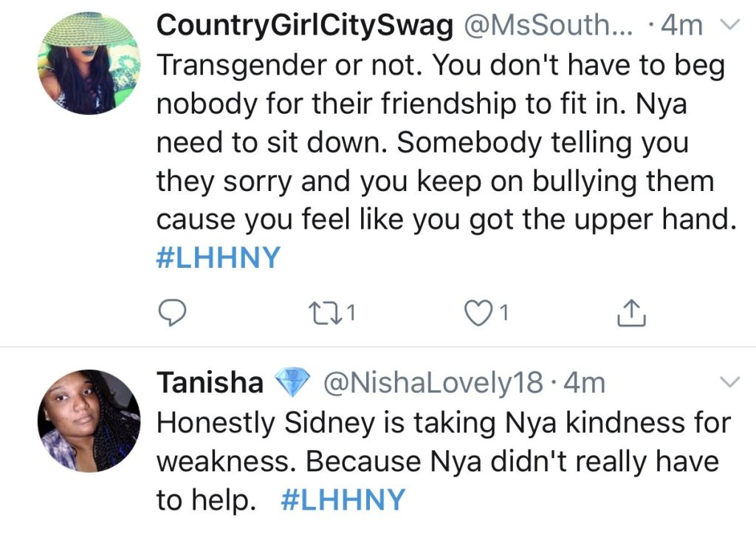Open Tanisha's tweet text about Sidney
Screen dimensions: 756x540
click(x=444, y=461)
